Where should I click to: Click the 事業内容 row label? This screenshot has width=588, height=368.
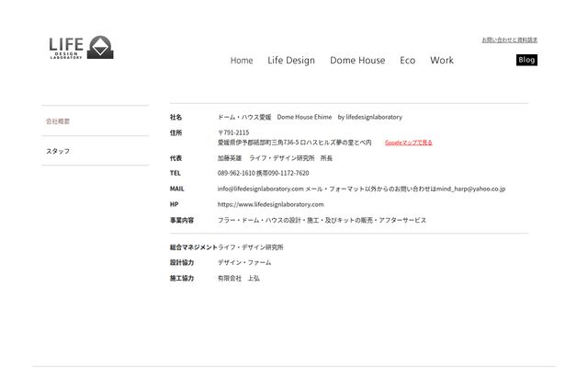tap(182, 220)
